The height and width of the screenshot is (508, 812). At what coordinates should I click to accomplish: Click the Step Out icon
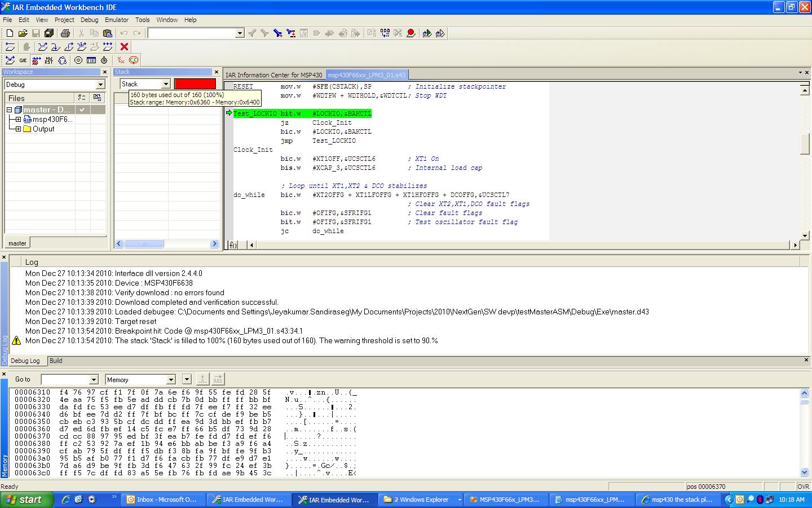tap(69, 47)
